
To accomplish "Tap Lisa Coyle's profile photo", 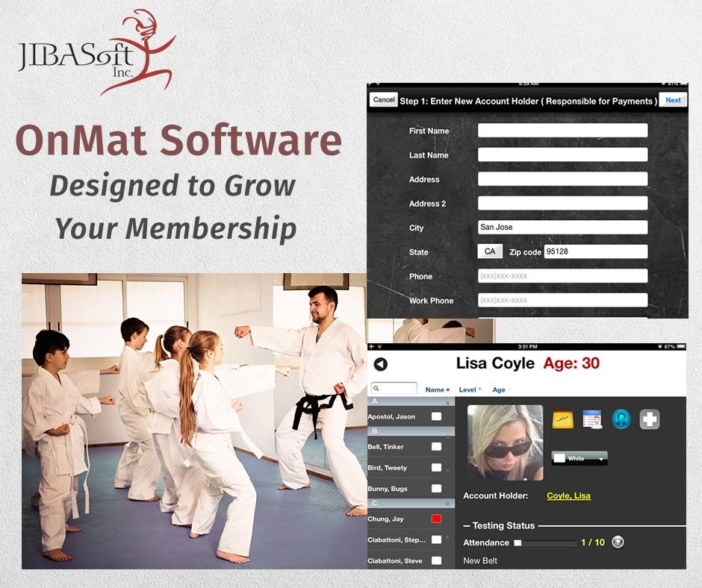I will pyautogui.click(x=505, y=442).
